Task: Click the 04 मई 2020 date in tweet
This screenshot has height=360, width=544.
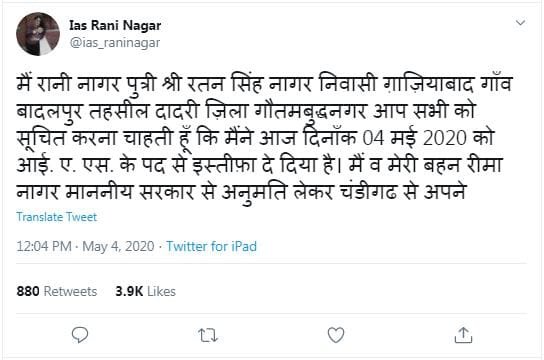Action: 415,138
